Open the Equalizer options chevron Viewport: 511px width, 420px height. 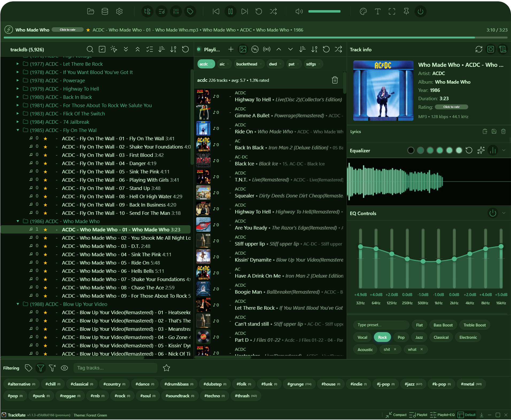(x=504, y=150)
